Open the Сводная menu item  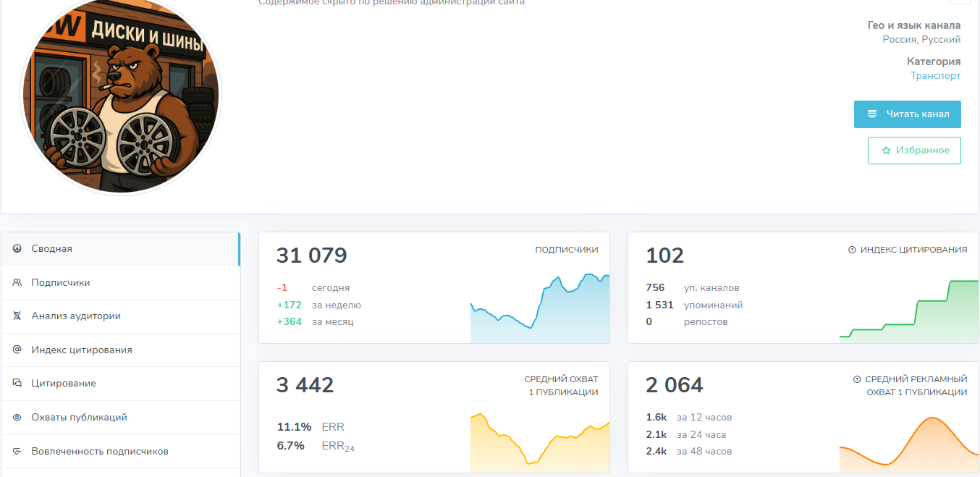click(52, 248)
